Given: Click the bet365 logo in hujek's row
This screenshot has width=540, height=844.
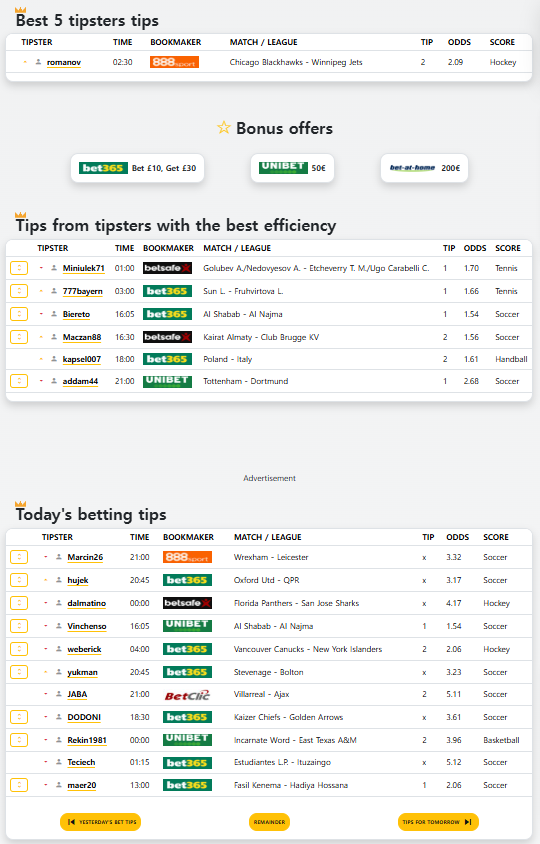Looking at the screenshot, I should 187,580.
